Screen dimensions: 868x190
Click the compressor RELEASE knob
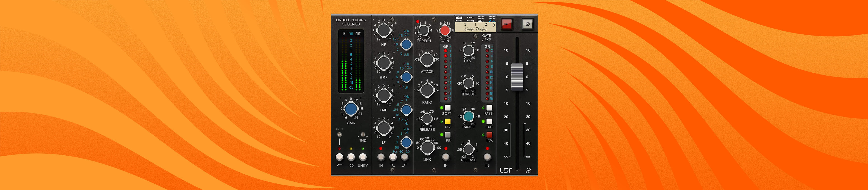pos(427,119)
